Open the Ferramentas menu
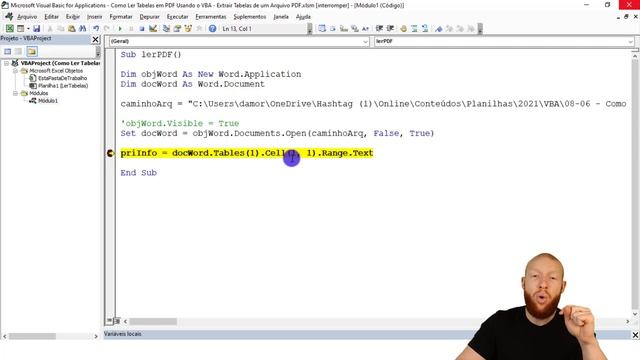This screenshot has width=640, height=360. pyautogui.click(x=211, y=17)
